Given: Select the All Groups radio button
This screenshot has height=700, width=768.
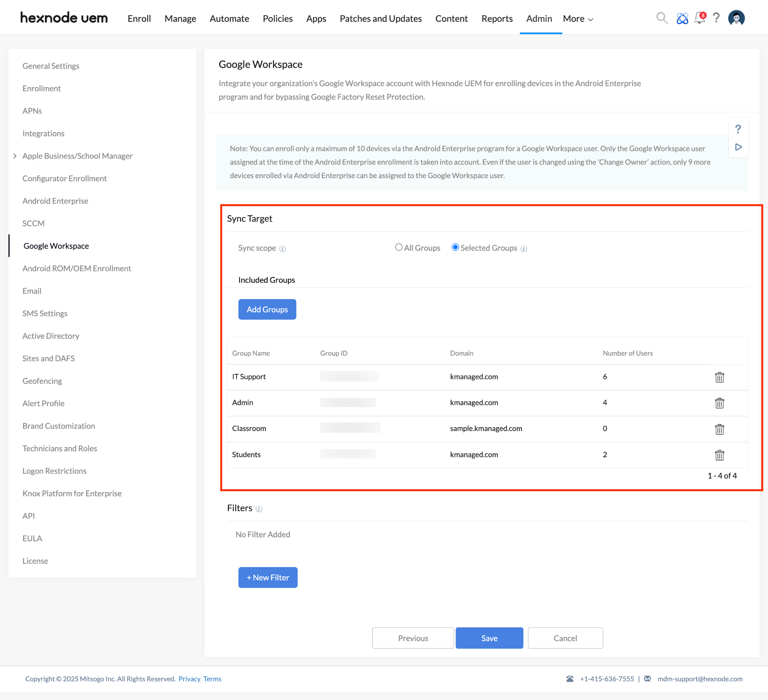Looking at the screenshot, I should 399,247.
